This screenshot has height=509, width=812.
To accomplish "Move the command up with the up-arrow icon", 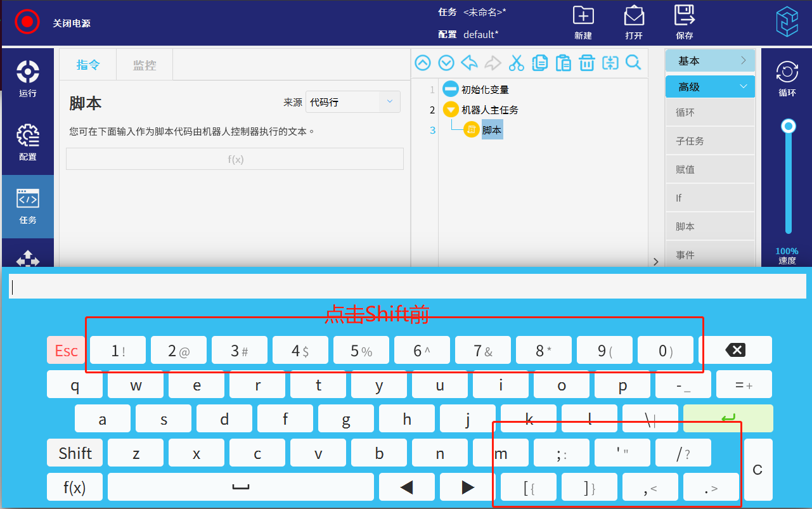I will tap(423, 63).
